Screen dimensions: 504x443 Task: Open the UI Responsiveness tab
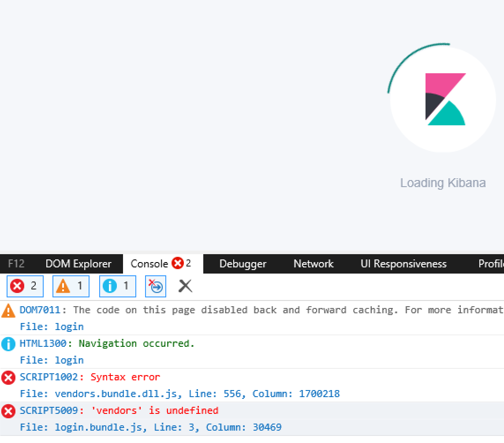click(x=403, y=264)
